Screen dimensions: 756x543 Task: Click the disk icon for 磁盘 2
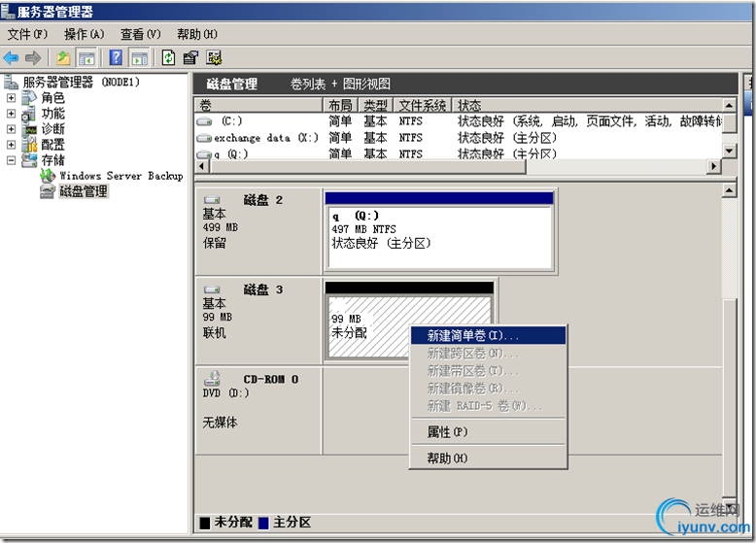click(212, 200)
